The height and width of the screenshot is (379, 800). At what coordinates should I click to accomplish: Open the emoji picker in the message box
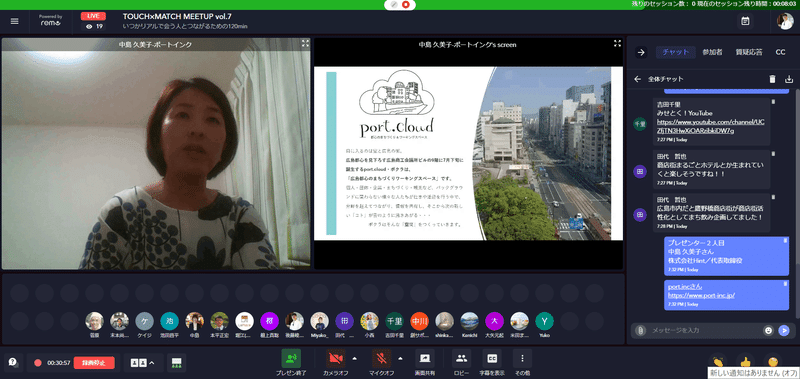coord(768,331)
